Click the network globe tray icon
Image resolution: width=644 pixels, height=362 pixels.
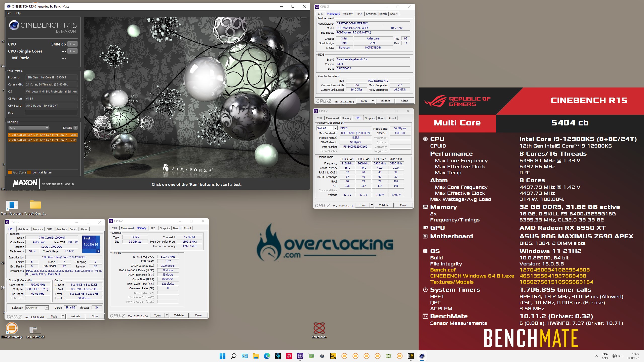point(614,356)
